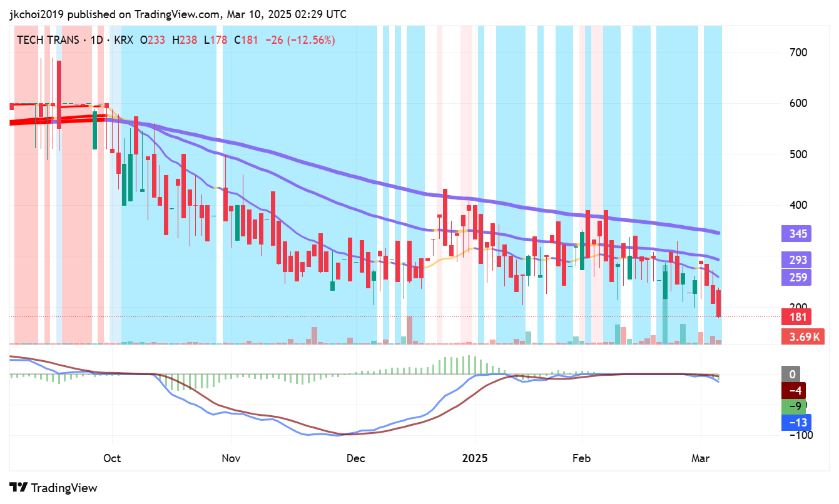The width and height of the screenshot is (839, 504).
Task: Click the Oct date label on time axis
Action: point(112,458)
